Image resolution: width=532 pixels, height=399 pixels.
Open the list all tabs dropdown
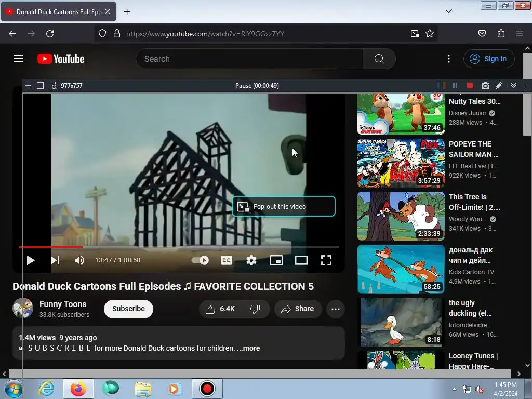[448, 11]
